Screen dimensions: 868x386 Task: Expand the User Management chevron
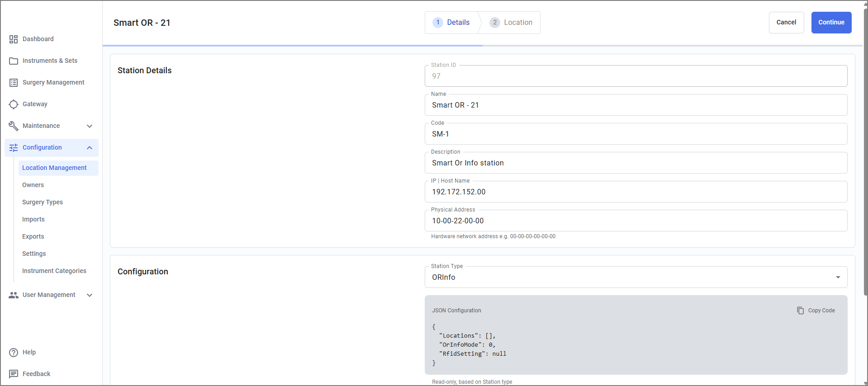[90, 295]
